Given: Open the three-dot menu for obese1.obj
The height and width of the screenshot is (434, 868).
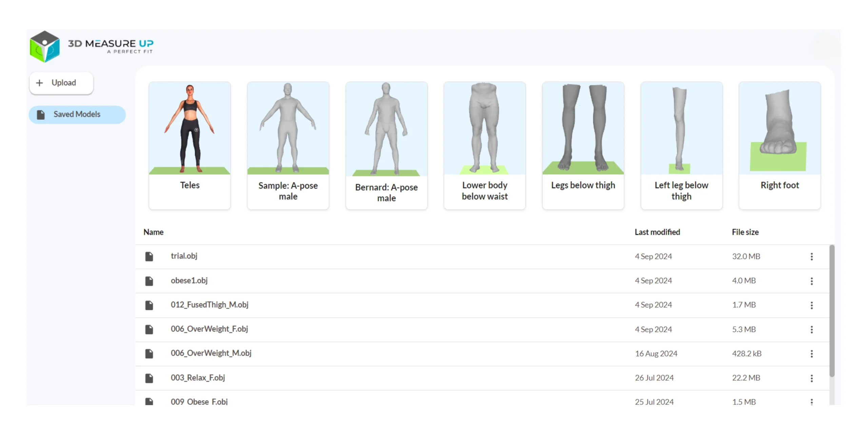Looking at the screenshot, I should 812,281.
